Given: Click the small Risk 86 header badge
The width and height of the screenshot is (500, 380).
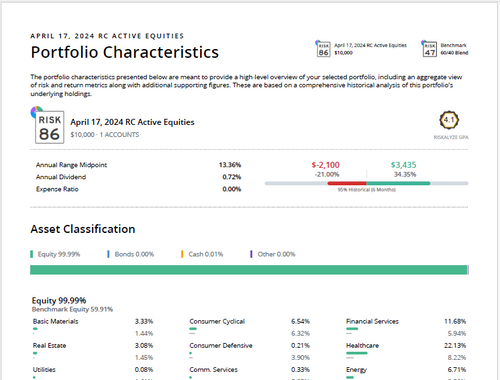Looking at the screenshot, I should click(323, 49).
